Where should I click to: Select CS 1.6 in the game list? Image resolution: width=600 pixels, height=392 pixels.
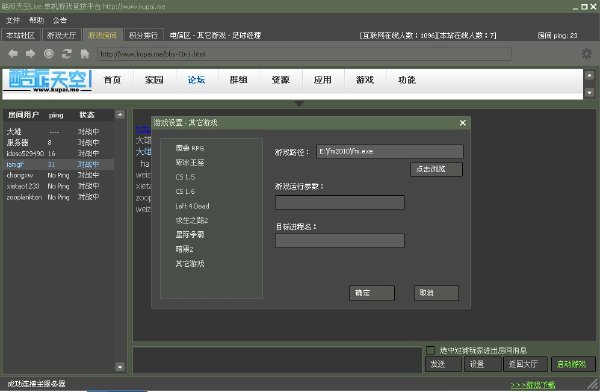[185, 192]
